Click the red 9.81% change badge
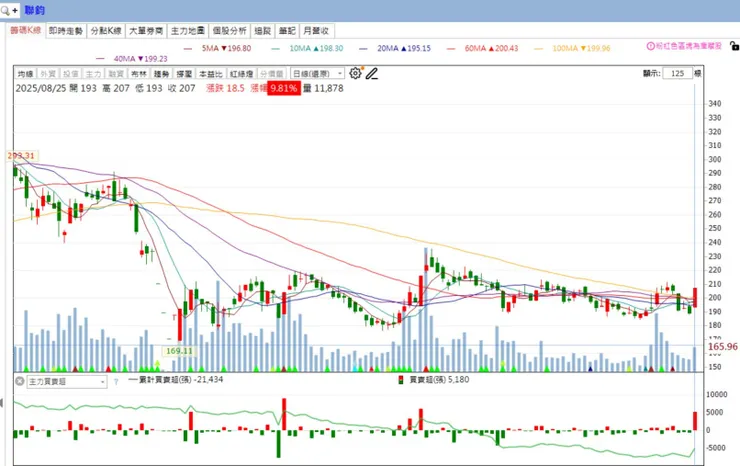 [284, 88]
